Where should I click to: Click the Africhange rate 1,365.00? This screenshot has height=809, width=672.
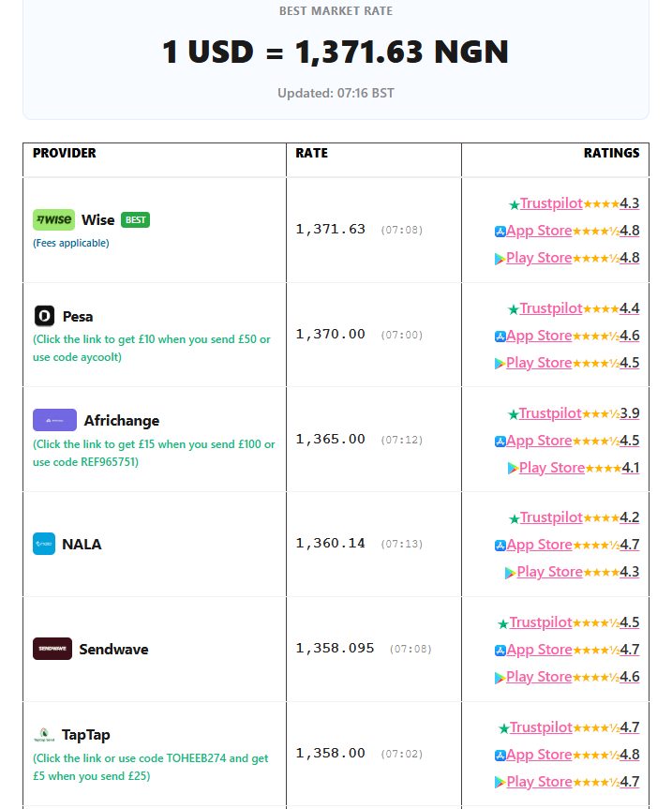[331, 439]
